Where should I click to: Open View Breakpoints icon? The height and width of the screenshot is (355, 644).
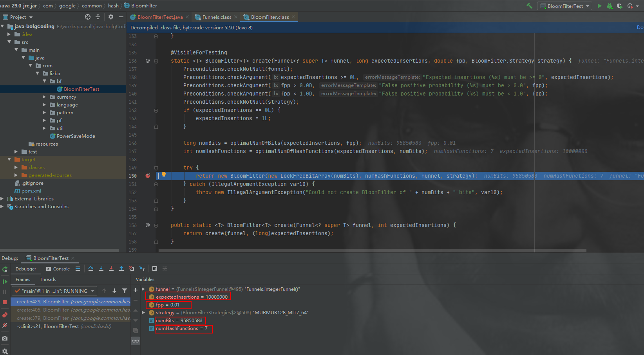pos(5,315)
